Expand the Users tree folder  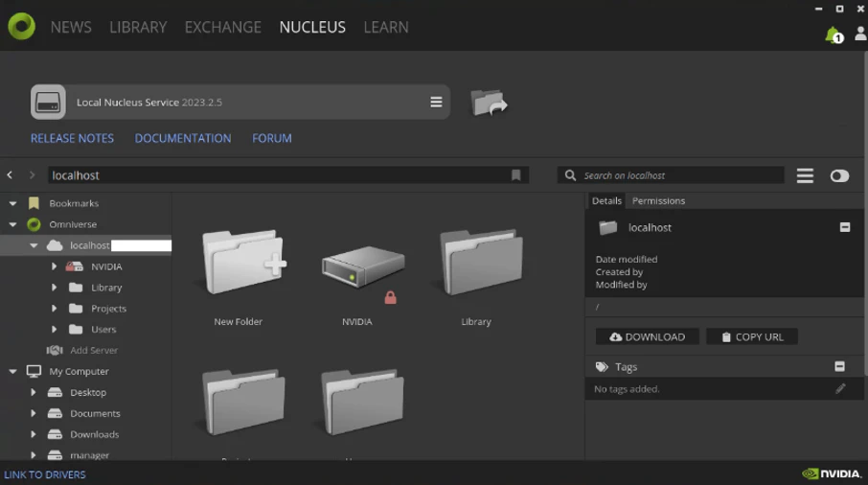coord(54,330)
